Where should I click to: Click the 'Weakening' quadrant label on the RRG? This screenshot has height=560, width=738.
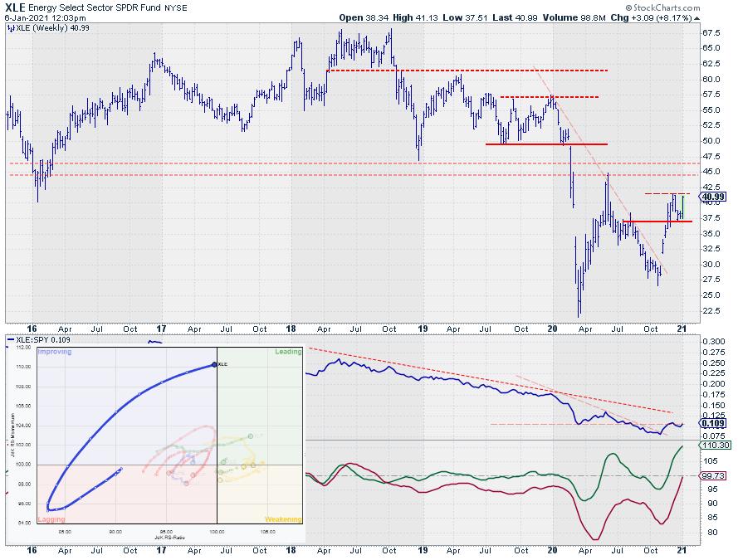(283, 519)
